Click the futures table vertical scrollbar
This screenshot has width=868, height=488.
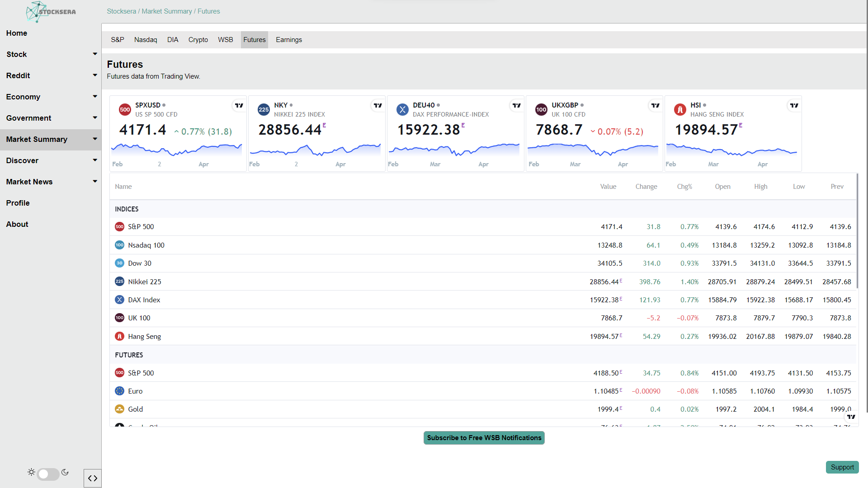point(857,230)
